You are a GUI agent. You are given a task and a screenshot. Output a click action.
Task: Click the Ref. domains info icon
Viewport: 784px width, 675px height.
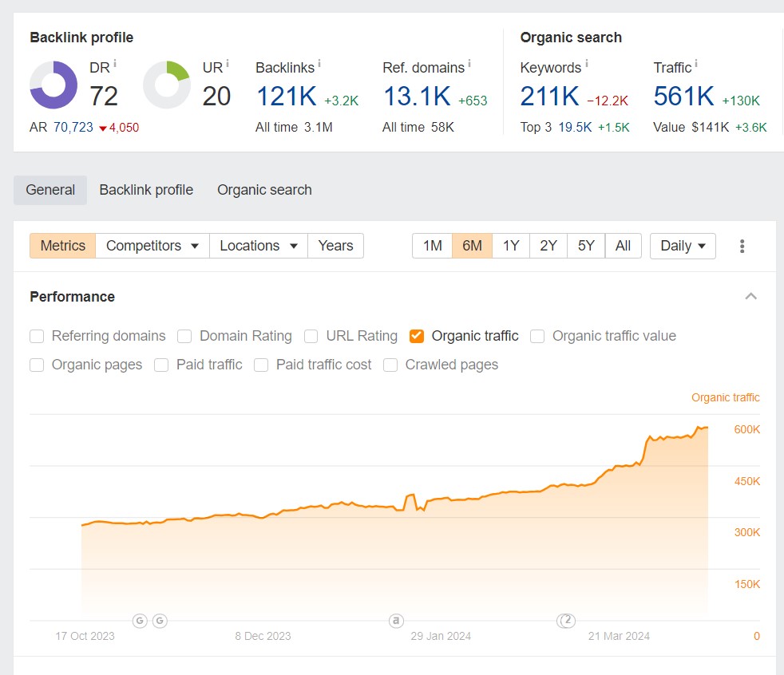[x=469, y=64]
